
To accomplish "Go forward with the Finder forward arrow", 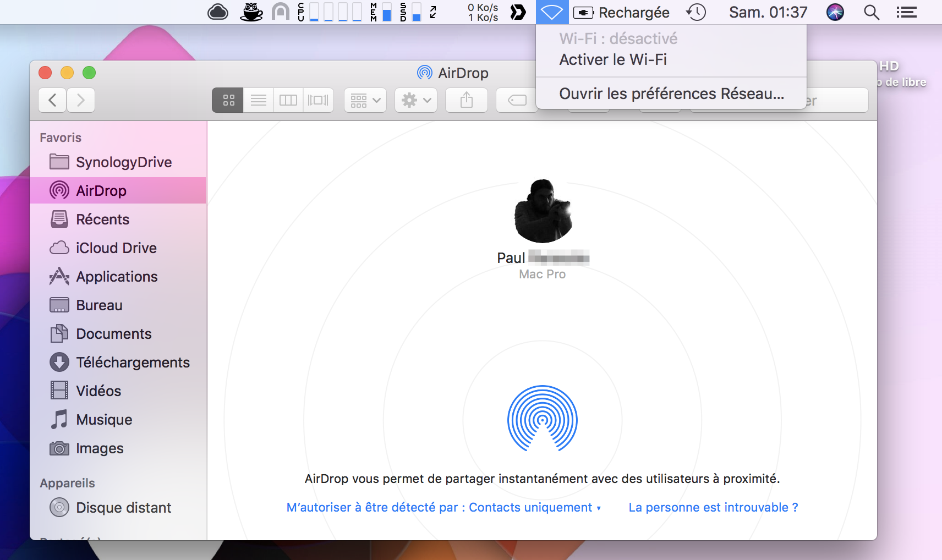I will pos(81,100).
